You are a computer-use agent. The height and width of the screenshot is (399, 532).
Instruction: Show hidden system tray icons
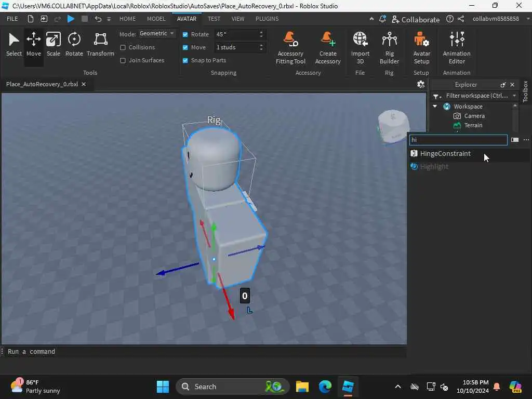[x=397, y=387]
